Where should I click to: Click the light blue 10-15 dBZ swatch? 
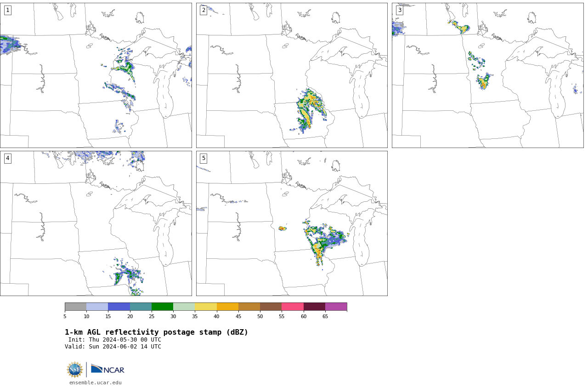[97, 307]
